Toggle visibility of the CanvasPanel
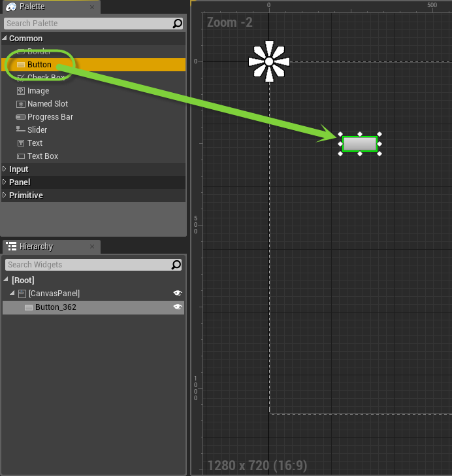 coord(178,293)
